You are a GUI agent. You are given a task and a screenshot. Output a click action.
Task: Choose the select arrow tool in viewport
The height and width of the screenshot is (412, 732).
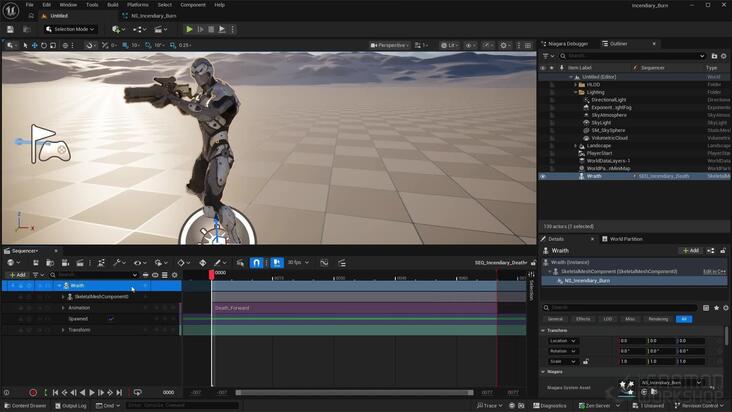25,45
